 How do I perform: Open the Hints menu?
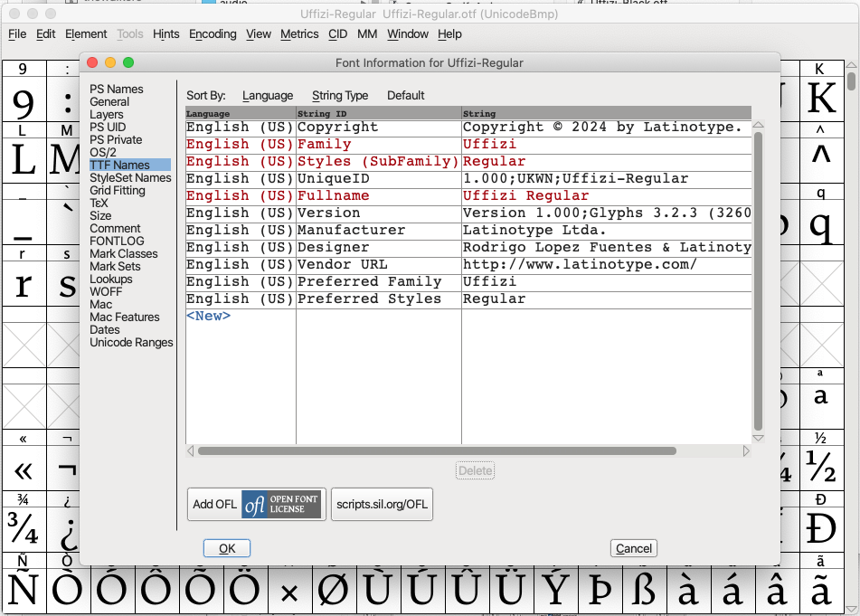pos(165,34)
